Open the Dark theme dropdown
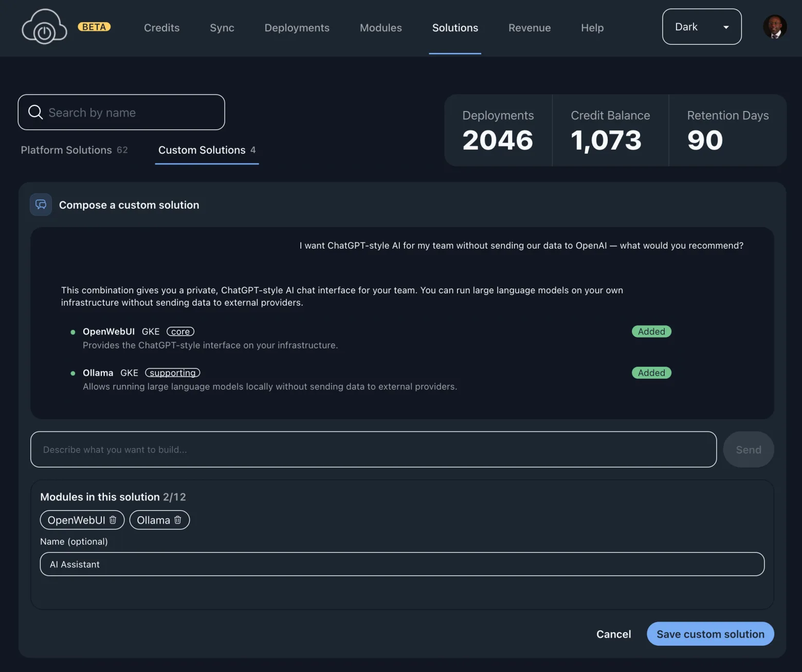802x672 pixels. point(702,27)
